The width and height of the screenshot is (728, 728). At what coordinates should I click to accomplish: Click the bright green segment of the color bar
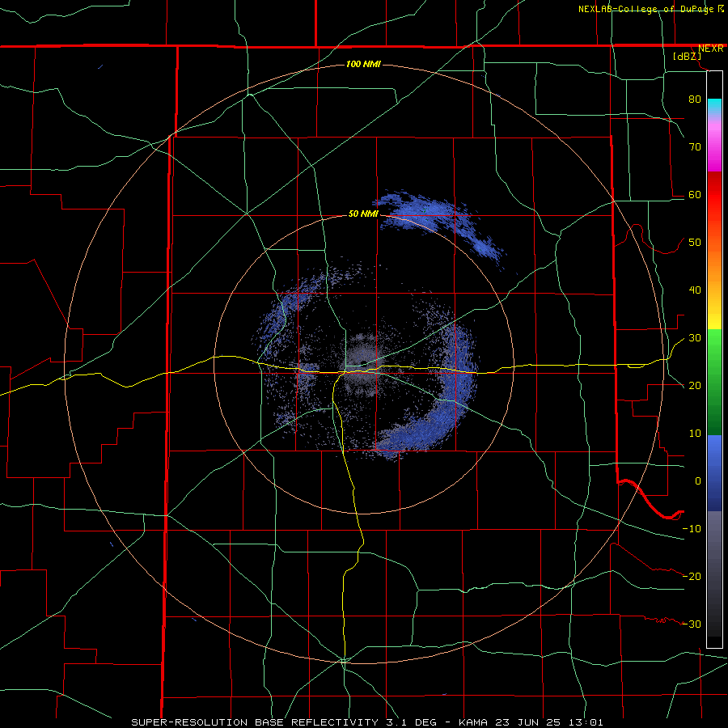pyautogui.click(x=714, y=348)
